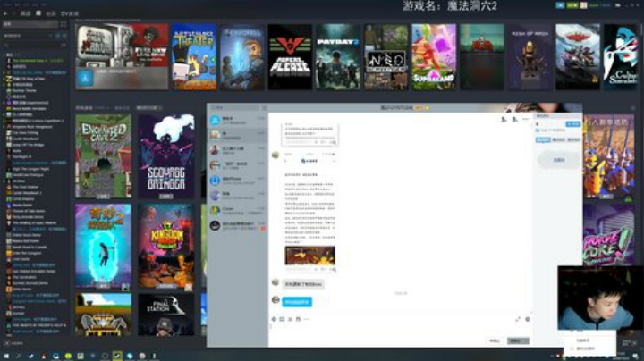Click the grid view icon beside library home
This screenshot has height=361, width=644.
(x=64, y=24)
